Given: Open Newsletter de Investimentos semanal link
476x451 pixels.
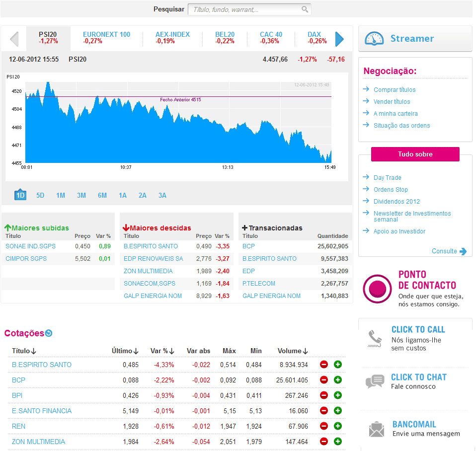Looking at the screenshot, I should [x=412, y=216].
